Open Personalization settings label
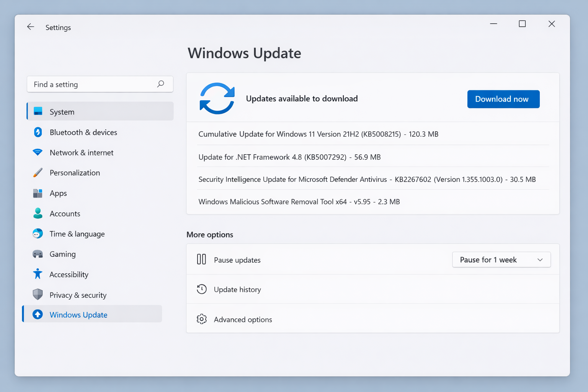The height and width of the screenshot is (392, 588). click(x=75, y=173)
